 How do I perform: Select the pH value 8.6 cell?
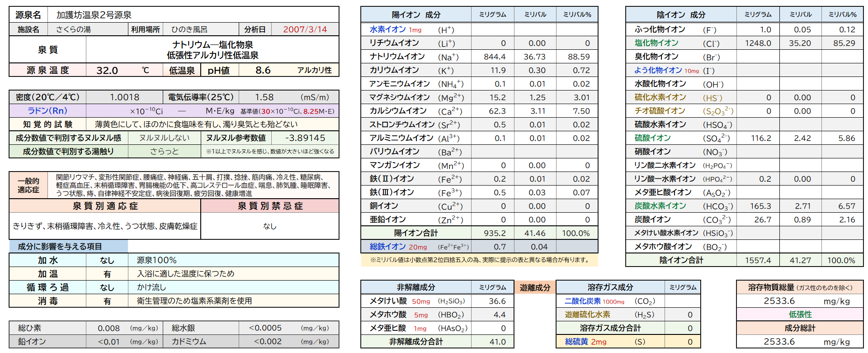[263, 70]
